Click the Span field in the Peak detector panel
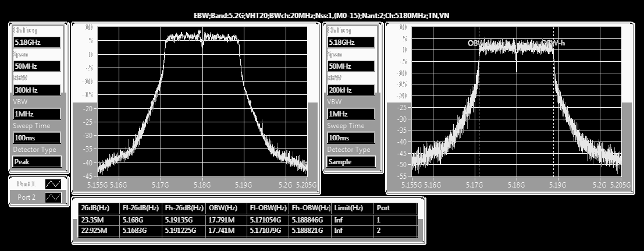Screen dimensions: 644x251 click(37, 66)
